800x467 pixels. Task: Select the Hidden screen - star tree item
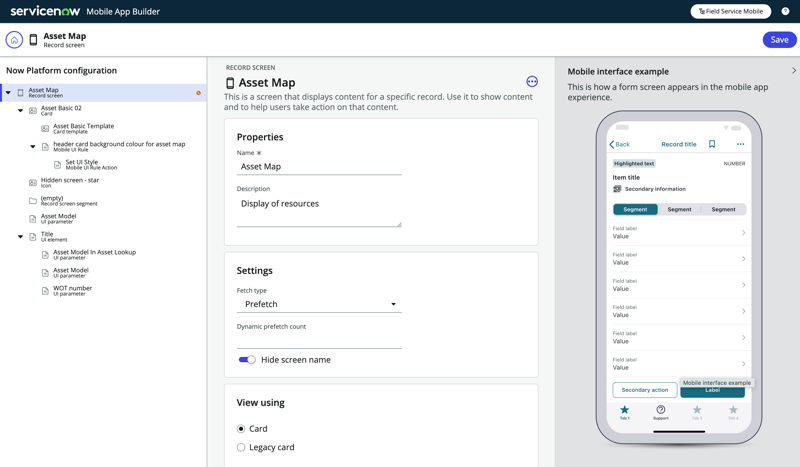tap(70, 183)
